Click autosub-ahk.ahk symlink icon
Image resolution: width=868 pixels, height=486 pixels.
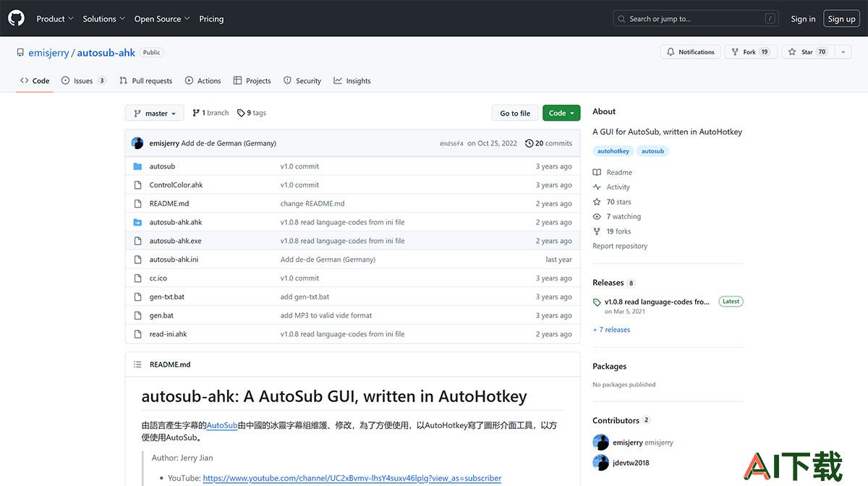point(137,223)
